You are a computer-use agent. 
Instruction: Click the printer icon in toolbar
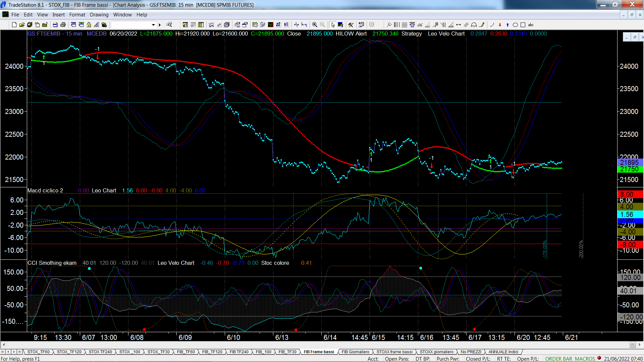(x=63, y=25)
